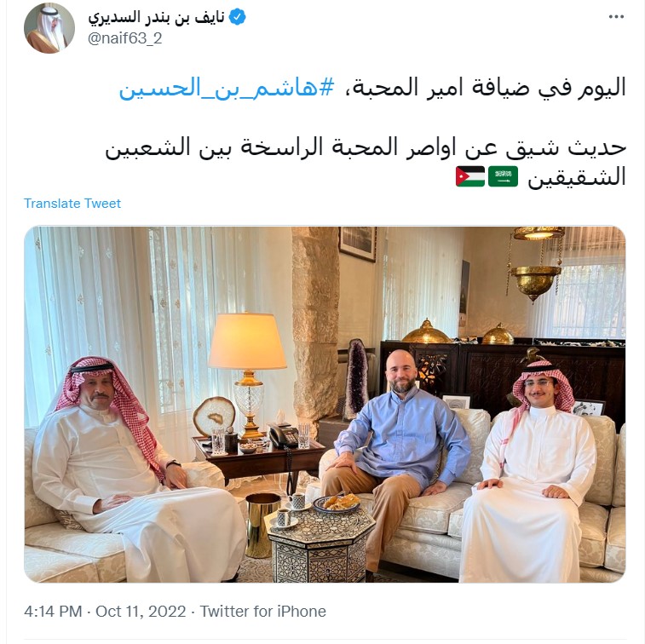
Task: Click the Oct 11, 2022 date
Action: tap(141, 611)
